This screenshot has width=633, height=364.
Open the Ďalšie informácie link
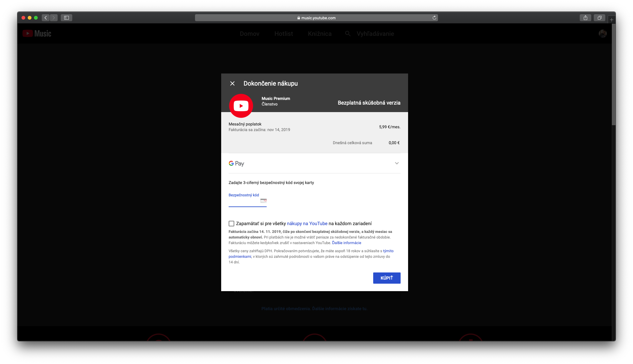[346, 243]
